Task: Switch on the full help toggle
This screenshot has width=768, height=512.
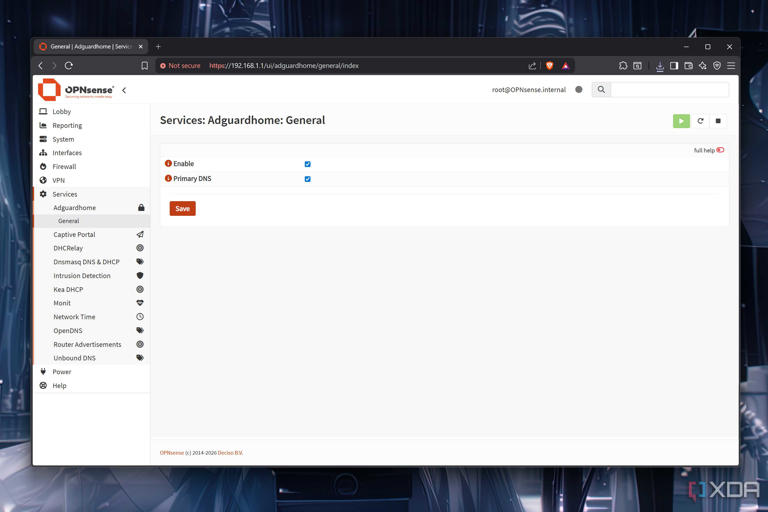Action: point(720,150)
